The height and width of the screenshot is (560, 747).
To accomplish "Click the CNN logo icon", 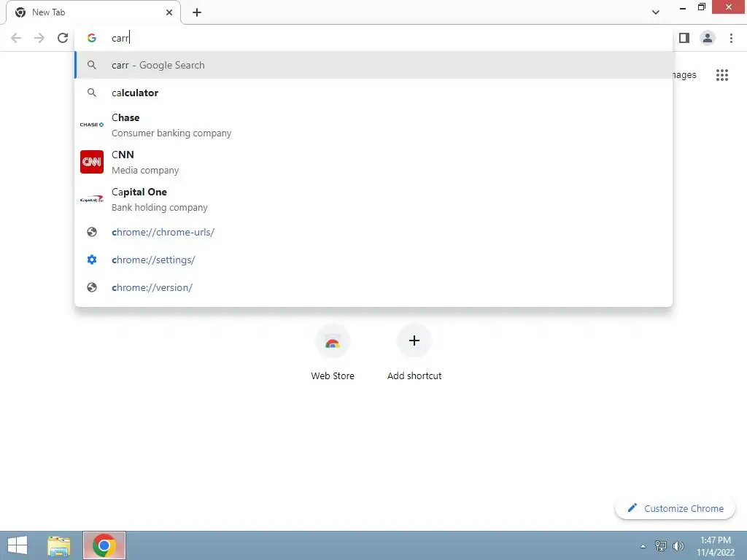I will [x=92, y=162].
